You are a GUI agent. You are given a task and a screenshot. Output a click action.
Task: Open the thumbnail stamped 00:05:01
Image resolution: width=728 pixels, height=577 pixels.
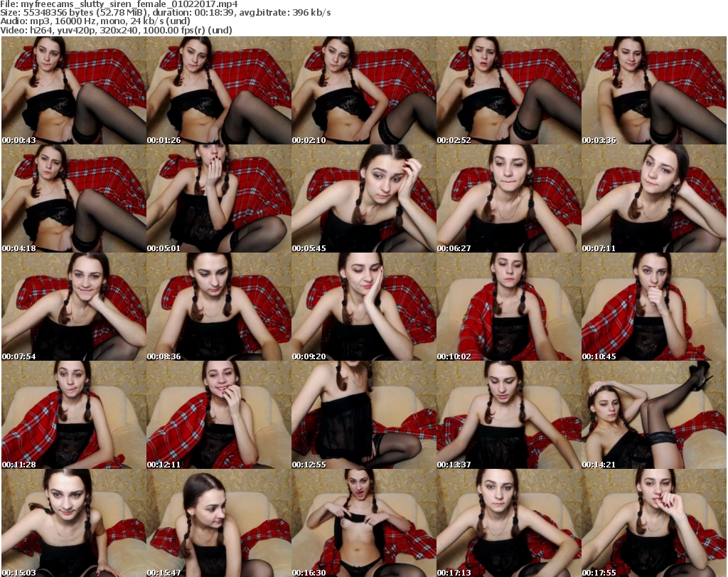(219, 198)
